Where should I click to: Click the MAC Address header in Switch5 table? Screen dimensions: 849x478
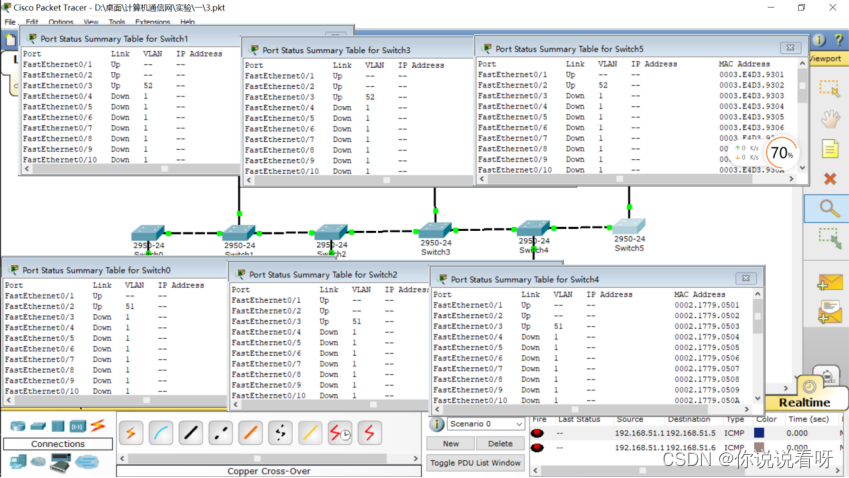point(744,64)
